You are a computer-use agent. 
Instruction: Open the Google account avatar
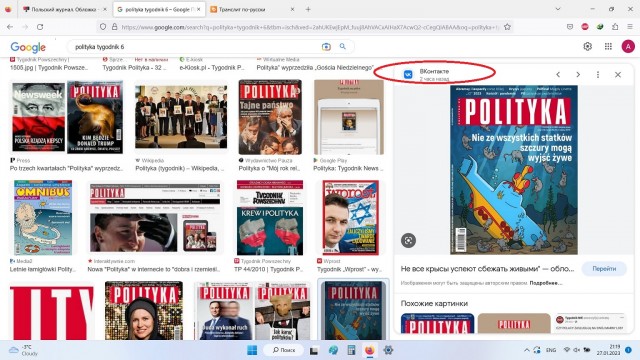pos(628,47)
